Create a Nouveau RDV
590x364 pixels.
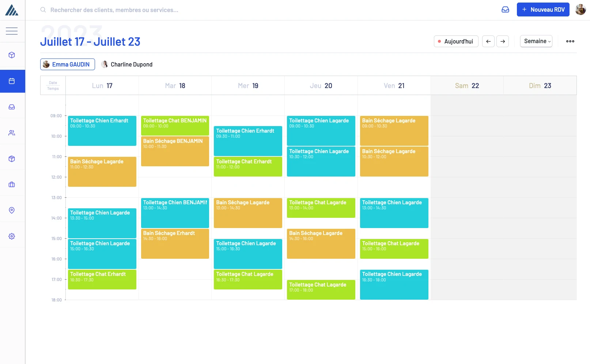(543, 10)
